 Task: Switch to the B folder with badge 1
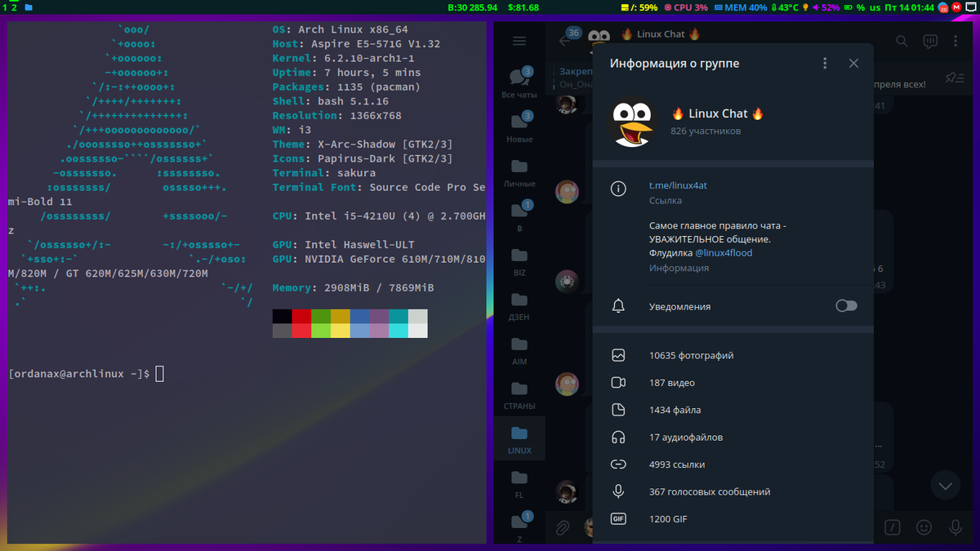[519, 216]
